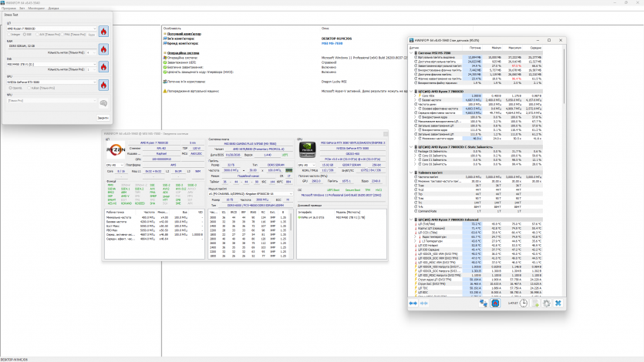644x362 pixels.
Task: Select the Integer radio option
Action: [9, 35]
